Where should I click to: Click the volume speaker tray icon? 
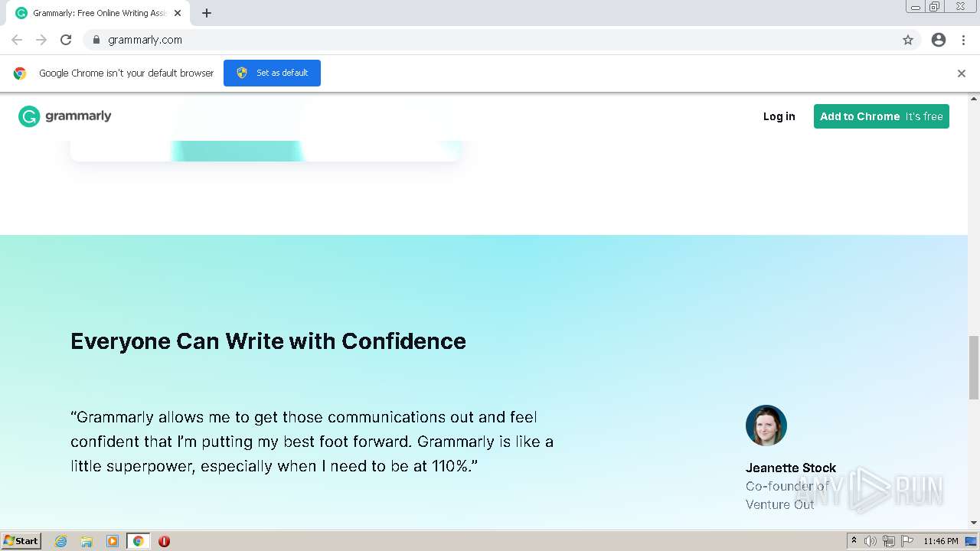point(871,541)
